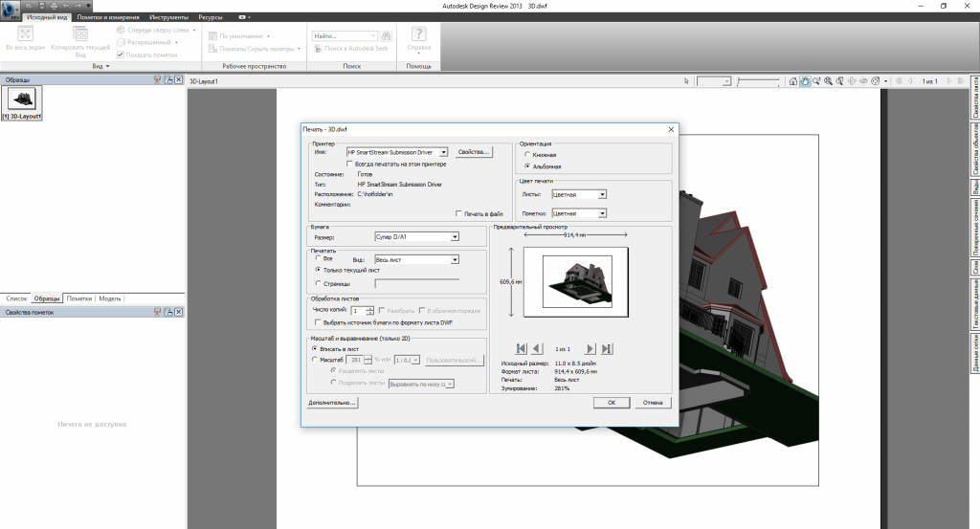The width and height of the screenshot is (980, 529).
Task: Select the Страницы radio button
Action: coord(318,283)
